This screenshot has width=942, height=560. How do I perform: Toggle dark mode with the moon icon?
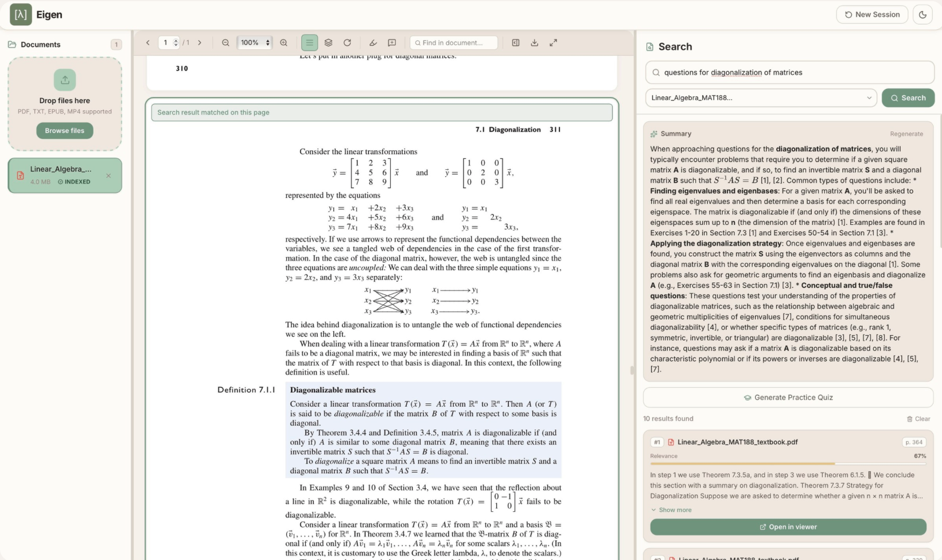pos(922,14)
